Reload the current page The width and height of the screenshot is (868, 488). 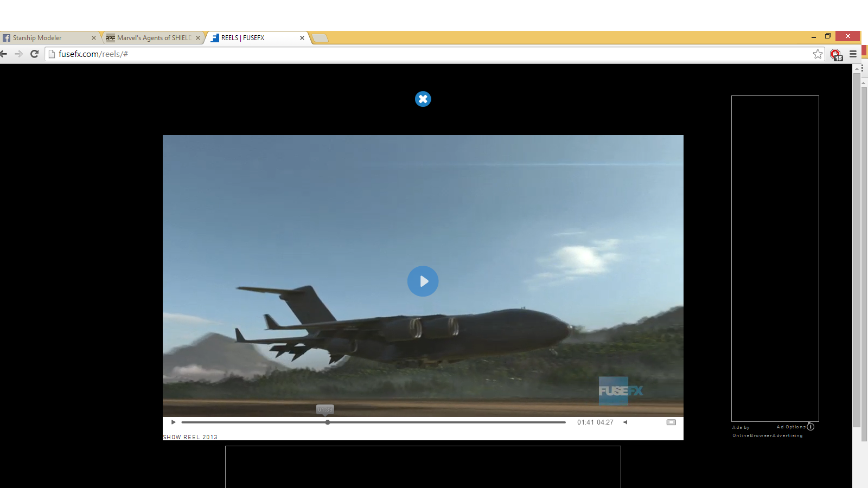tap(34, 54)
